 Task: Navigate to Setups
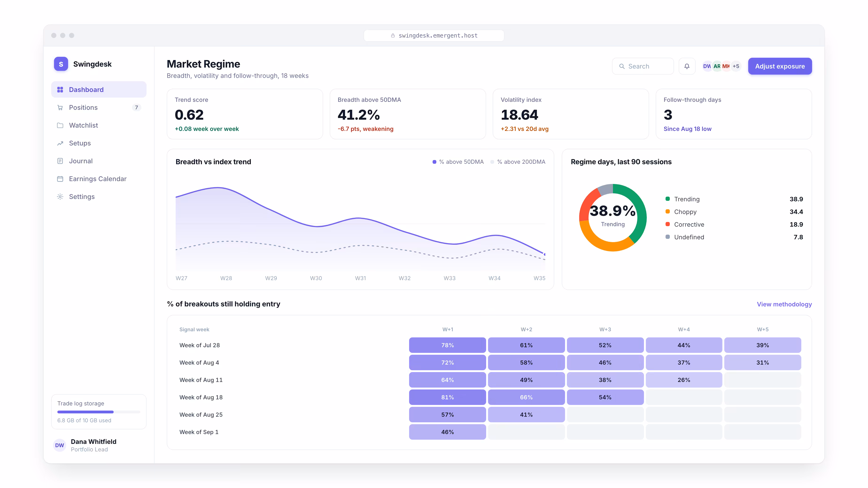[99, 143]
